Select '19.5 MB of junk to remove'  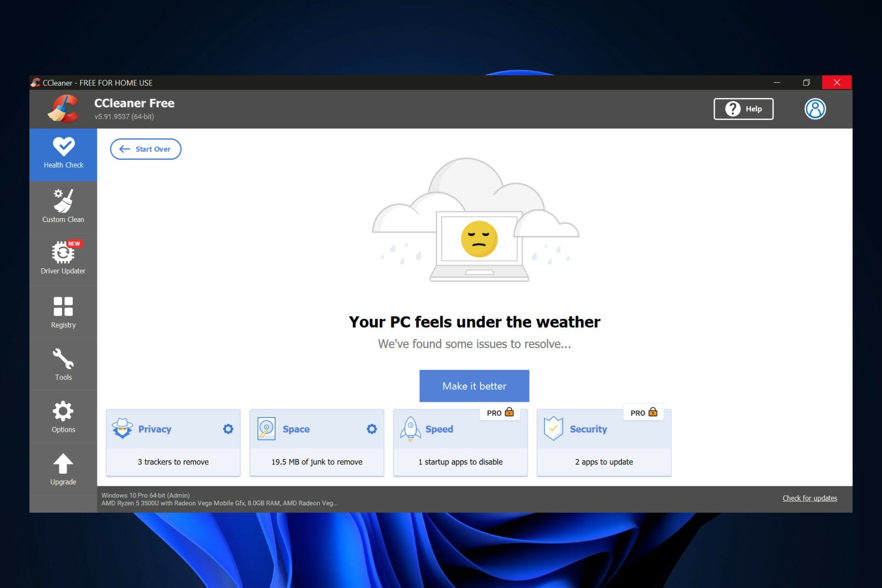tap(317, 462)
